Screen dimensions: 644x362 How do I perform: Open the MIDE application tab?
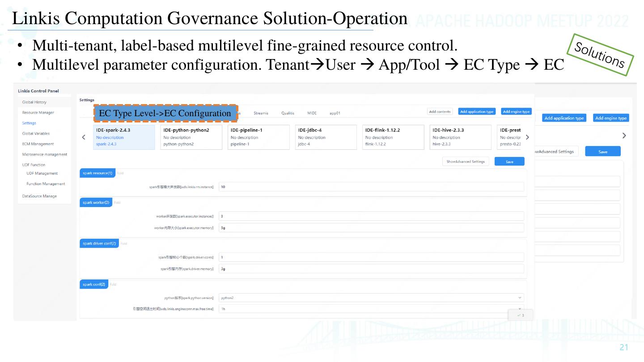pyautogui.click(x=312, y=113)
